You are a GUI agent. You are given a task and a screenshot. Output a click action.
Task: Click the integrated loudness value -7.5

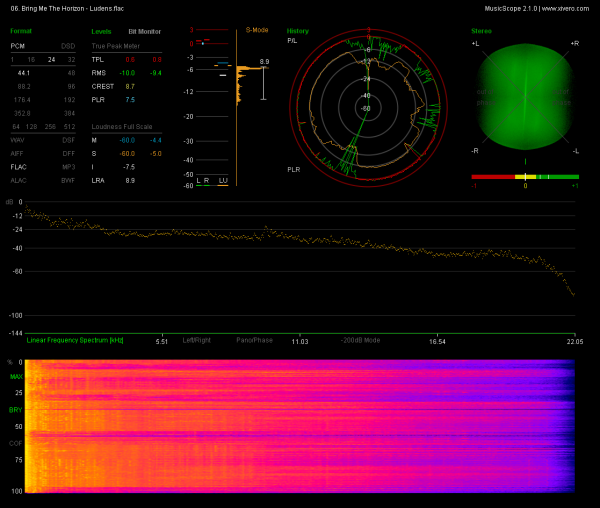[x=129, y=167]
